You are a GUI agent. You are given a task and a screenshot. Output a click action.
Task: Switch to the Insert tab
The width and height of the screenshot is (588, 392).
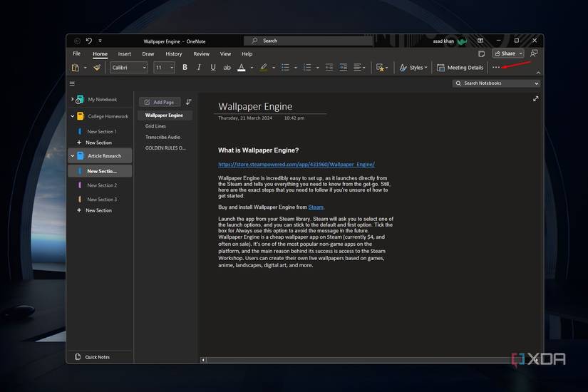click(x=125, y=53)
